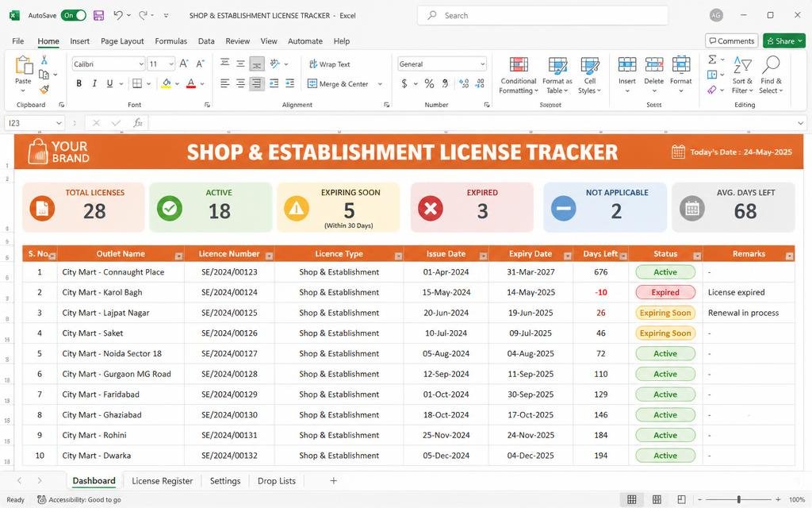Screen dimensions: 812x508
Task: Click the Format Painter brush icon
Action: (x=44, y=89)
